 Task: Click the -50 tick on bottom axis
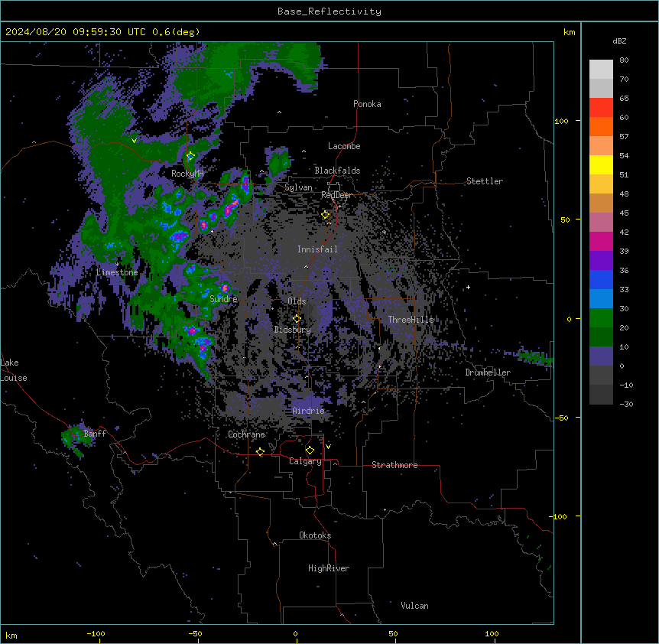tap(195, 633)
